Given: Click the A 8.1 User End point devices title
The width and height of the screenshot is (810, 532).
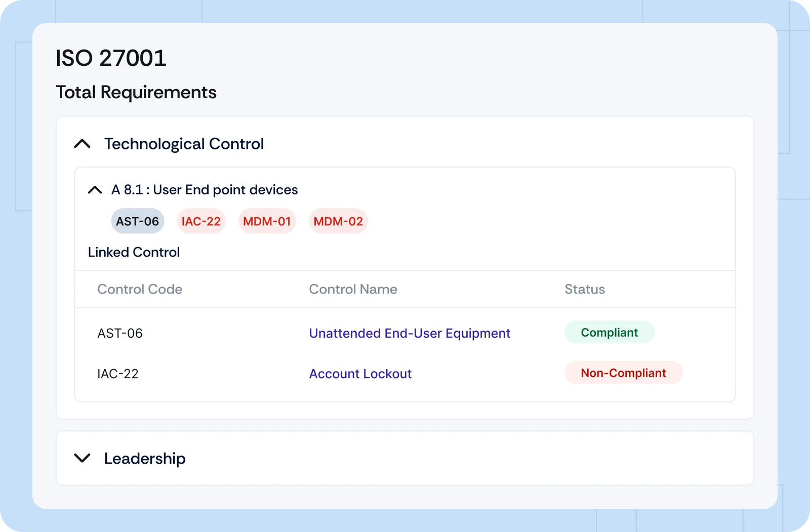Looking at the screenshot, I should click(x=205, y=190).
